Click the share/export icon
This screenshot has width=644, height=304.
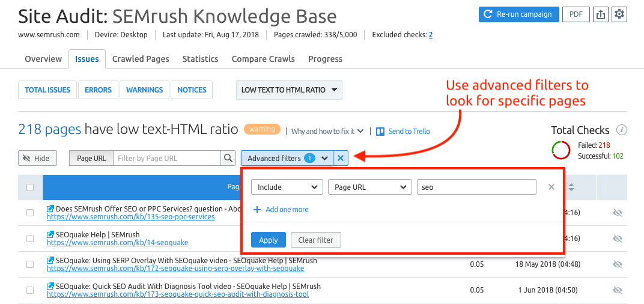(x=601, y=14)
